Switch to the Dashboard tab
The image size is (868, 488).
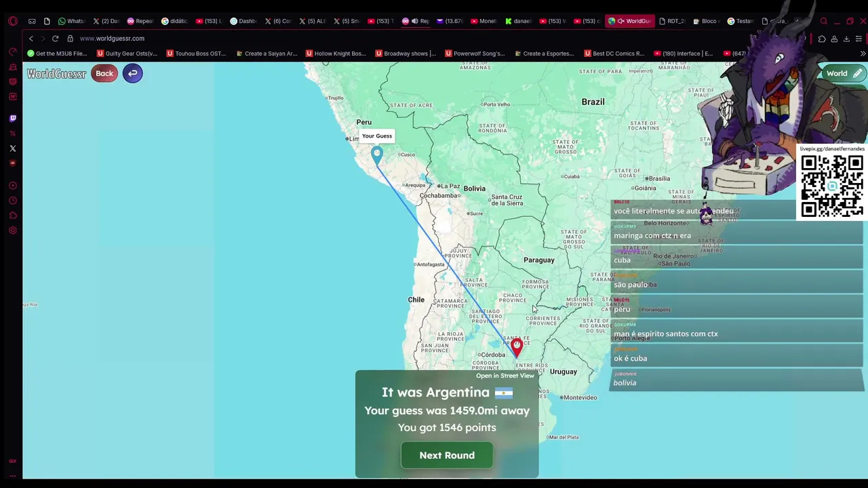pyautogui.click(x=243, y=21)
